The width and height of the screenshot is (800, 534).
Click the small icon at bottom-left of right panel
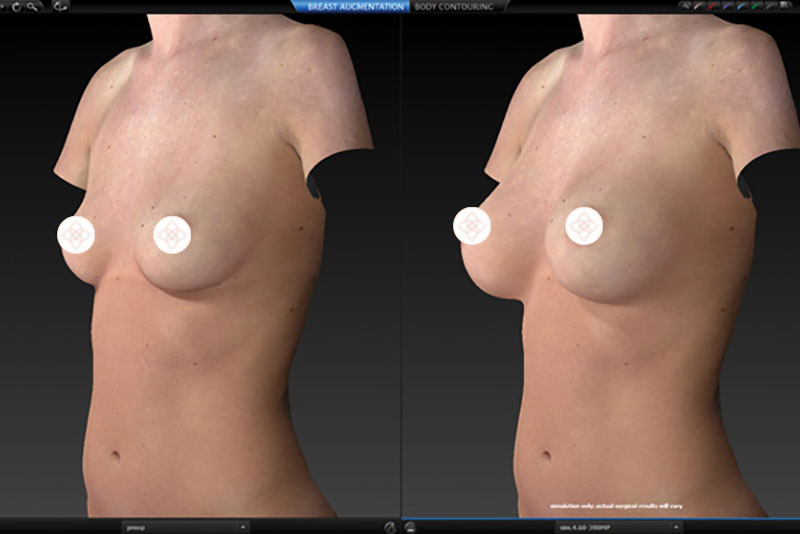pyautogui.click(x=410, y=526)
